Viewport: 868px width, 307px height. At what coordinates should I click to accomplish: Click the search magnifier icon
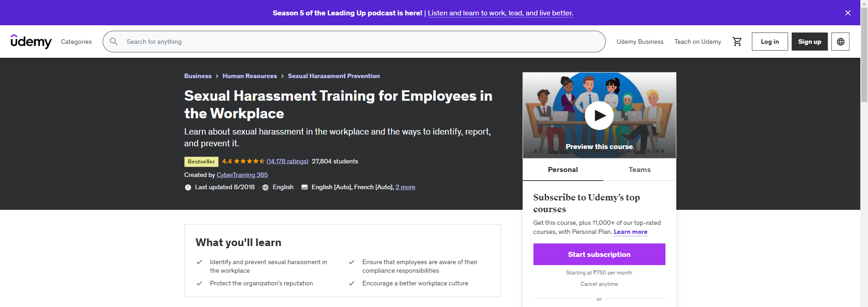pos(114,42)
